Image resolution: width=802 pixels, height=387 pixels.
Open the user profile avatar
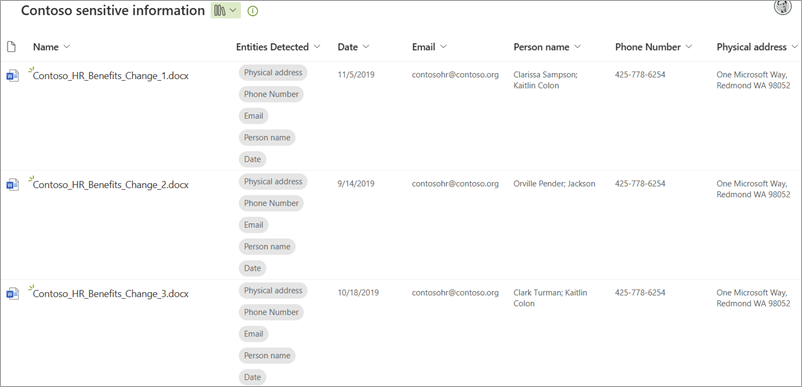coord(783,7)
